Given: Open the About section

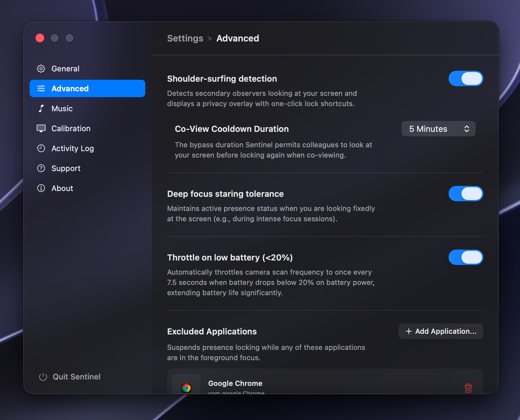Looking at the screenshot, I should tap(87, 188).
